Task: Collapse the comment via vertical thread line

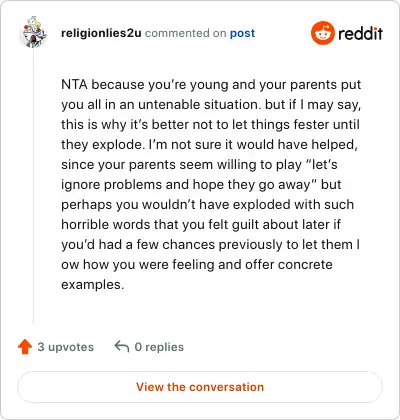Action: click(x=33, y=187)
